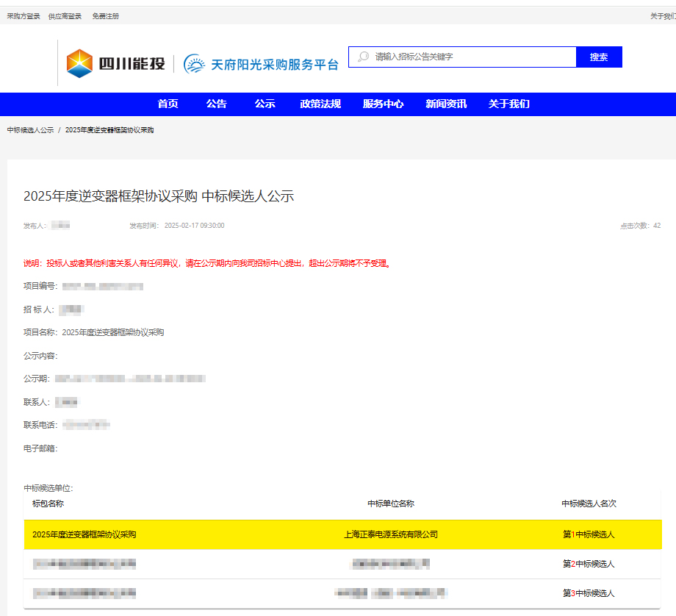Click the blue 搜索 button
Viewport: 676px width, 616px height.
coord(599,57)
